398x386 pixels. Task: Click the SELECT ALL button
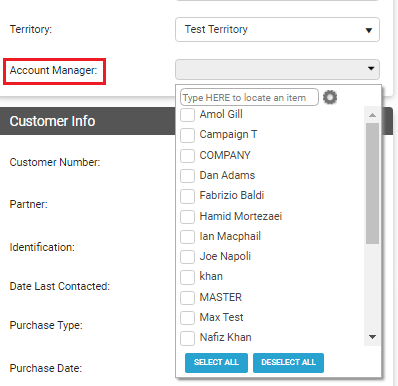[x=216, y=363]
